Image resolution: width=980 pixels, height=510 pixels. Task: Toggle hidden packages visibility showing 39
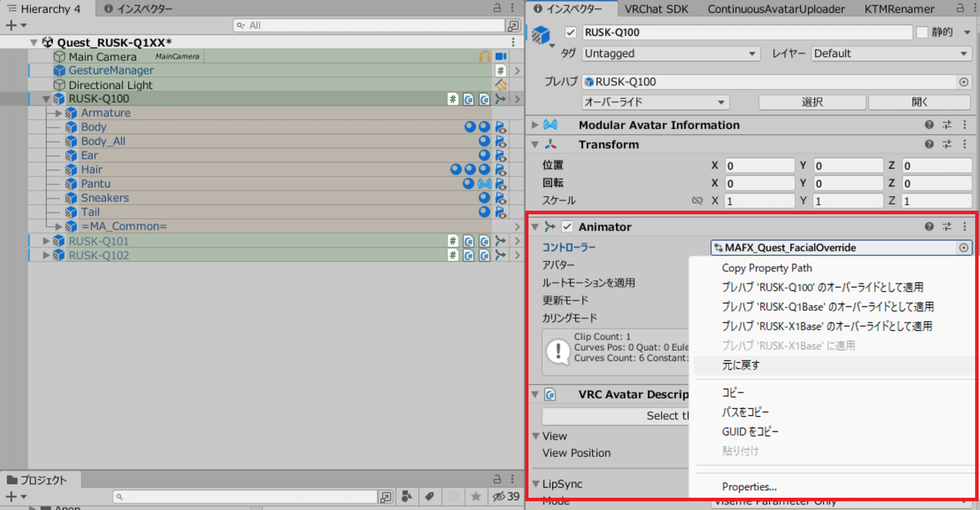coord(506,496)
